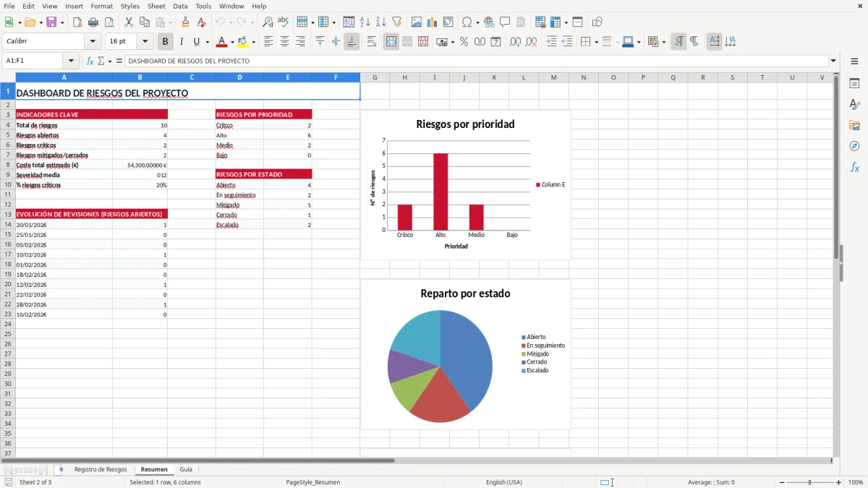This screenshot has height=488, width=868.
Task: Open Print Preview from the toolbar
Action: tap(109, 22)
